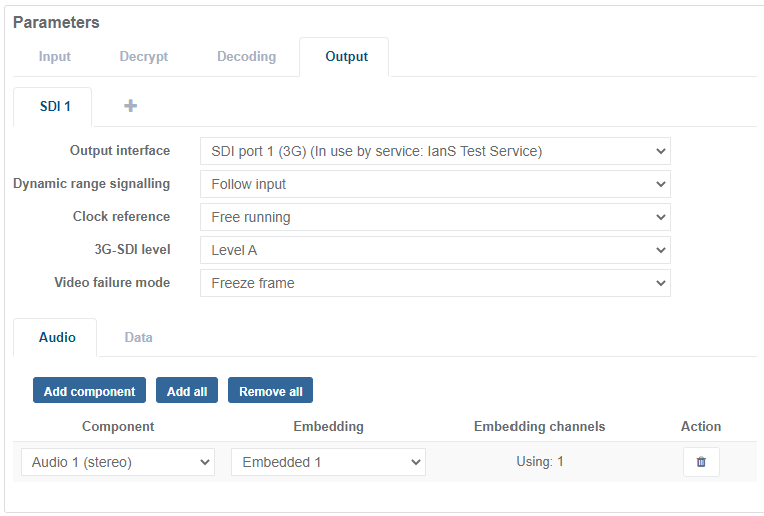Add a new SDI output tab

coord(130,106)
